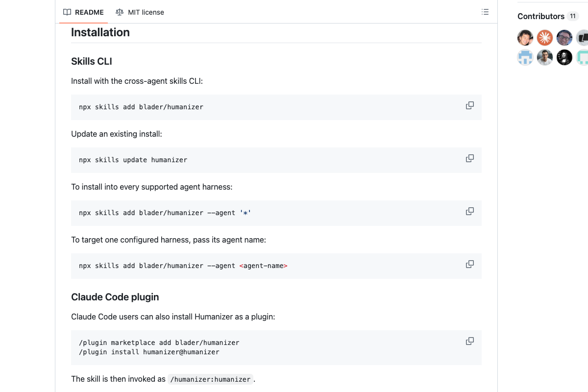Click the '*' argument in agent command
The image size is (588, 392).
pos(245,213)
